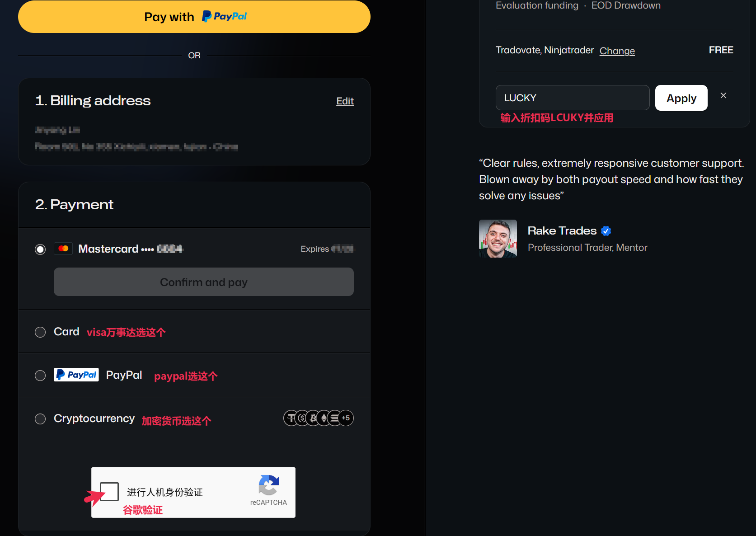Click the Mastercard logo icon
756x536 pixels.
click(63, 249)
